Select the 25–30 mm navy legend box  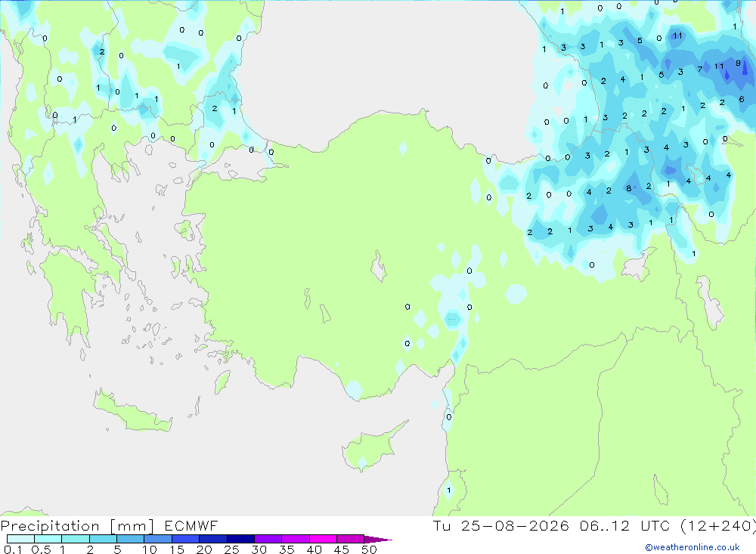240,539
